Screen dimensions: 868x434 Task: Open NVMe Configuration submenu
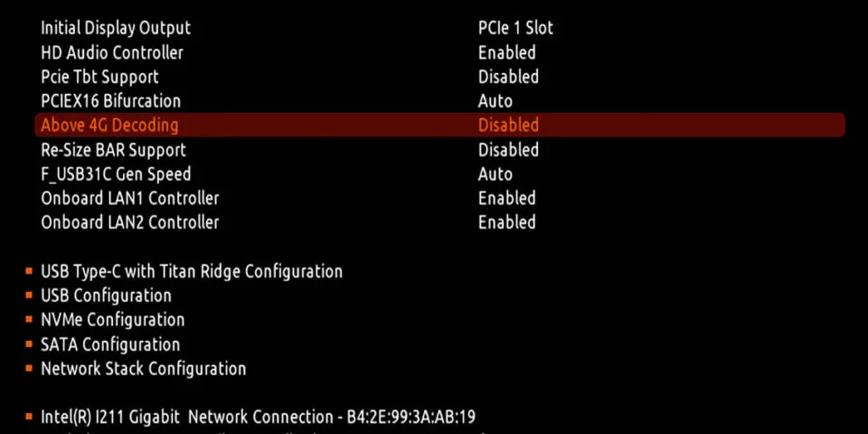tap(113, 320)
